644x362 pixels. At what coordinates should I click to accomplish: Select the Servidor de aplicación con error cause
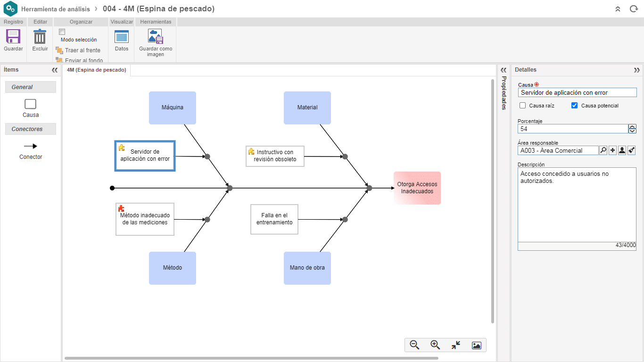tap(145, 156)
